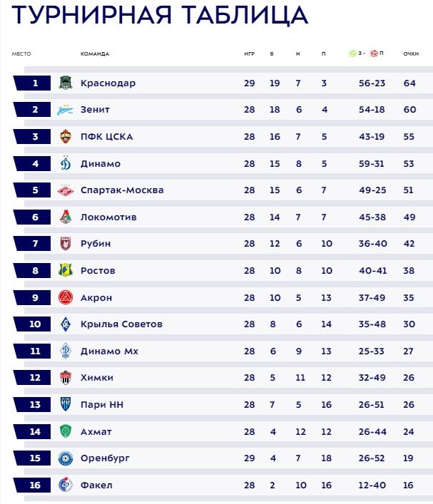
Task: Select the Пари НН team name
Action: pos(101,405)
